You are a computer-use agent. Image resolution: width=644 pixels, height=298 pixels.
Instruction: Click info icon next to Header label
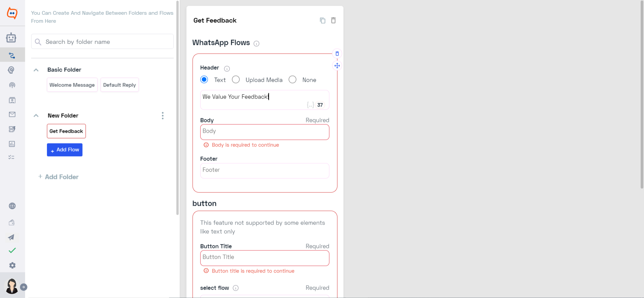click(227, 69)
